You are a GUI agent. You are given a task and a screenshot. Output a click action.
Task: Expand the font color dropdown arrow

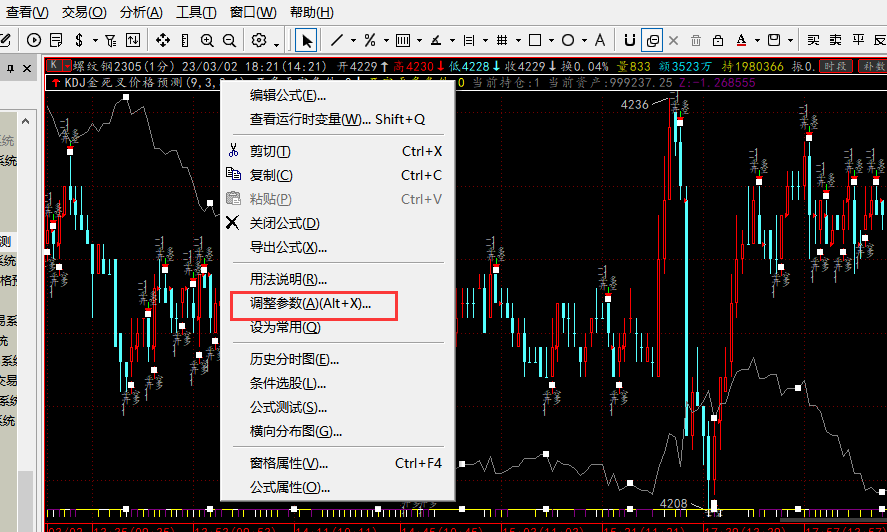coord(757,41)
